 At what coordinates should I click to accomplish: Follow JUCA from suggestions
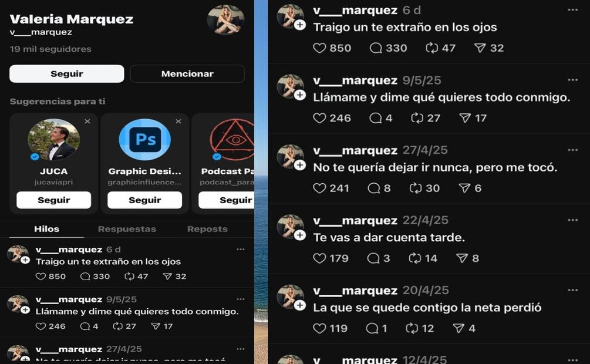coord(54,200)
